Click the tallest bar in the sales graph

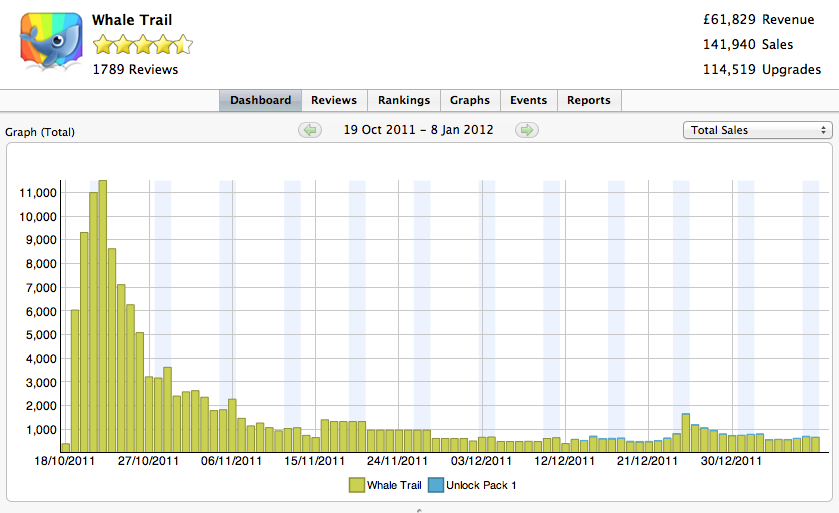(103, 316)
